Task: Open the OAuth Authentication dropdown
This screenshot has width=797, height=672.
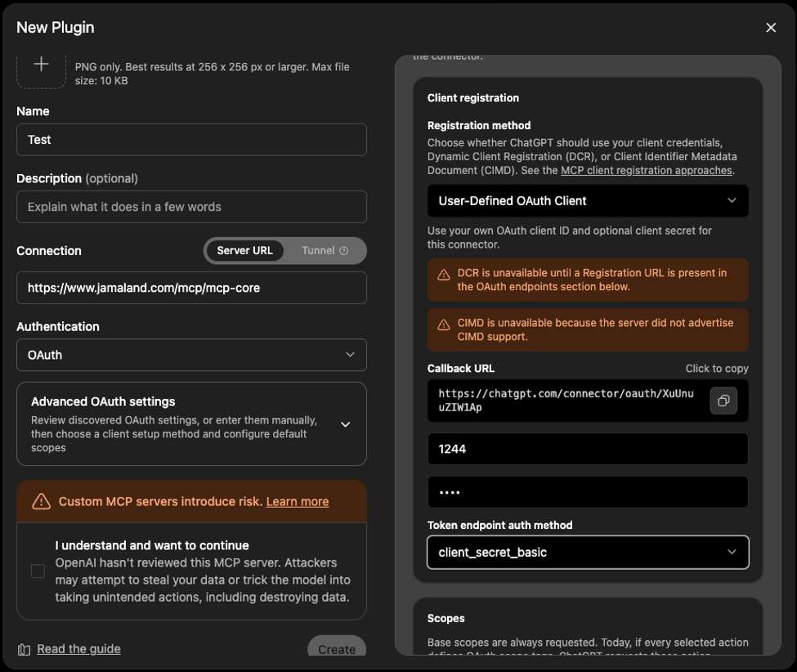Action: pyautogui.click(x=191, y=355)
